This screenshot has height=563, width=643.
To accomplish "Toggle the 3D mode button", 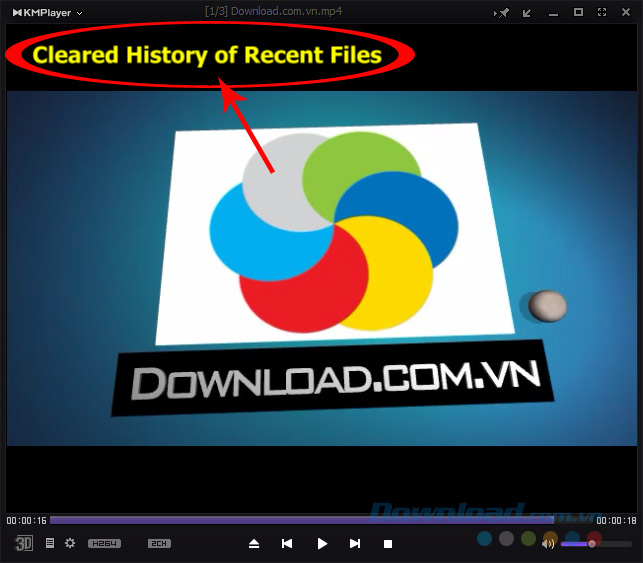I will [x=23, y=544].
